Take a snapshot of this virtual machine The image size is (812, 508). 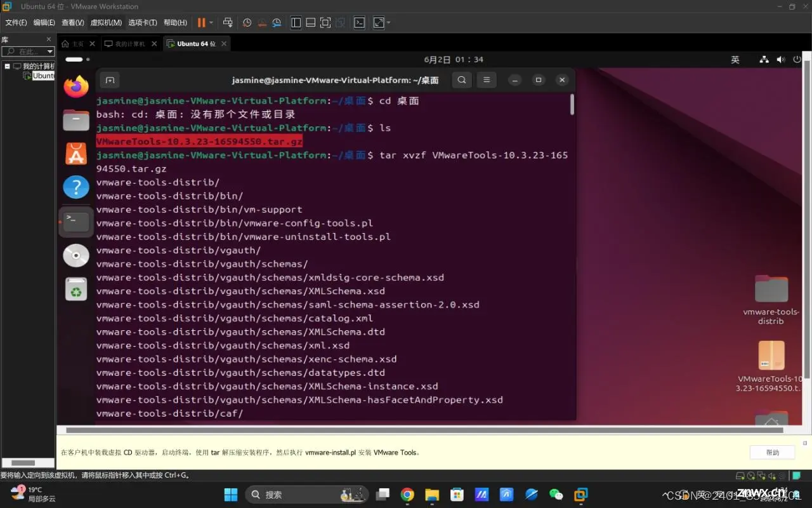coord(247,22)
